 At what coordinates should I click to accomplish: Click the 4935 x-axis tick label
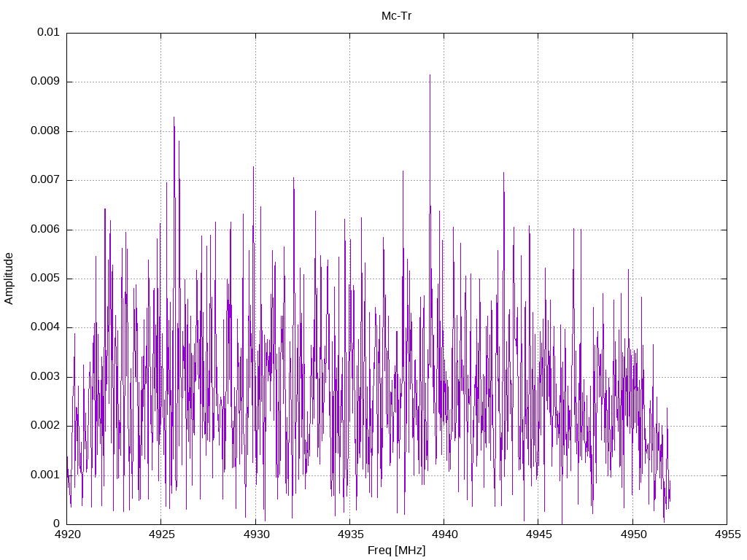tap(351, 534)
